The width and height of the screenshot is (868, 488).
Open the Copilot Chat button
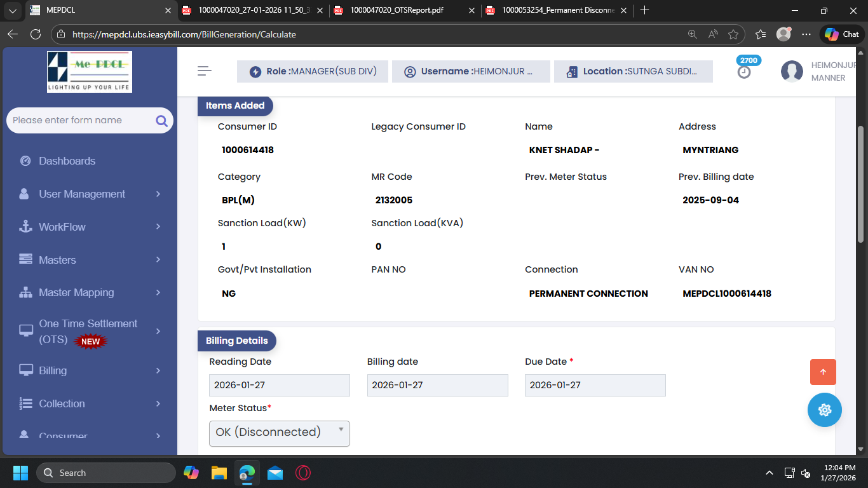(x=841, y=34)
